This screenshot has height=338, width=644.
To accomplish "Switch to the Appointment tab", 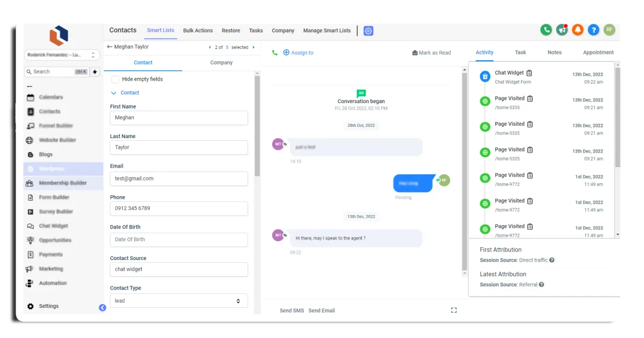I will pos(598,53).
